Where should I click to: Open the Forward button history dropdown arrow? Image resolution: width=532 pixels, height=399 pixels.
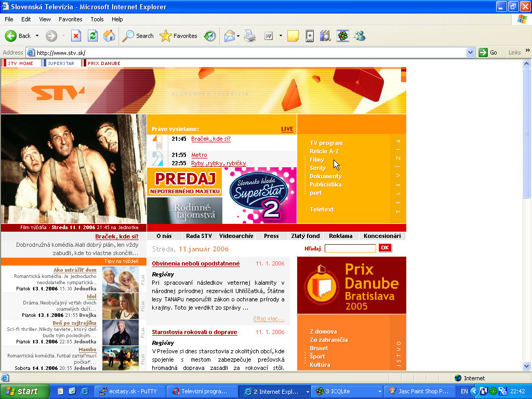pyautogui.click(x=63, y=36)
